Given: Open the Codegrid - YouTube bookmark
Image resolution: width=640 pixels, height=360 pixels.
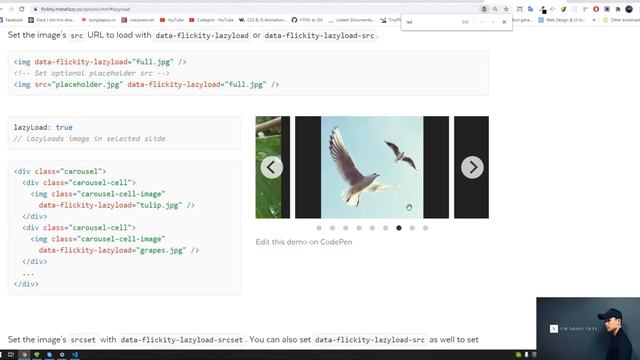Looking at the screenshot, I should [x=211, y=20].
